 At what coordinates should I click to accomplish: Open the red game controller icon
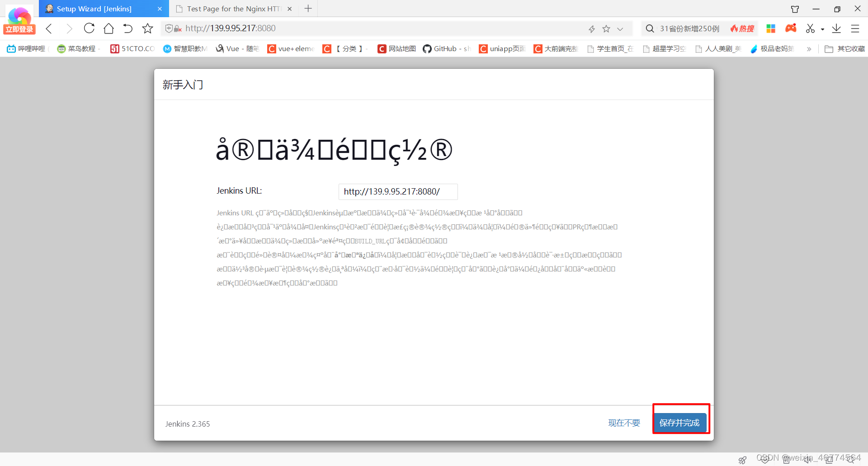click(791, 28)
